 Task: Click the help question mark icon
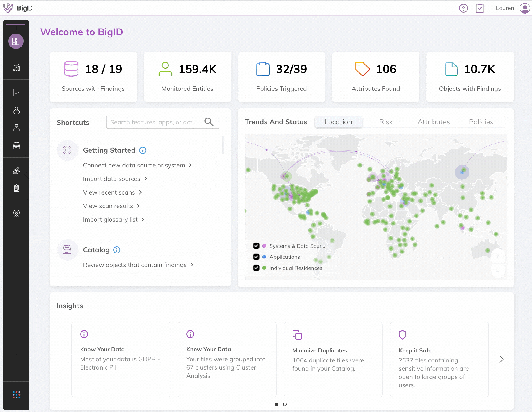coord(464,8)
